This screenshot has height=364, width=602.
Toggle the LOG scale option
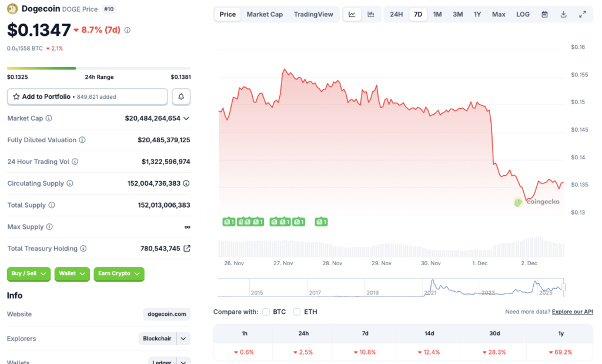pos(523,14)
